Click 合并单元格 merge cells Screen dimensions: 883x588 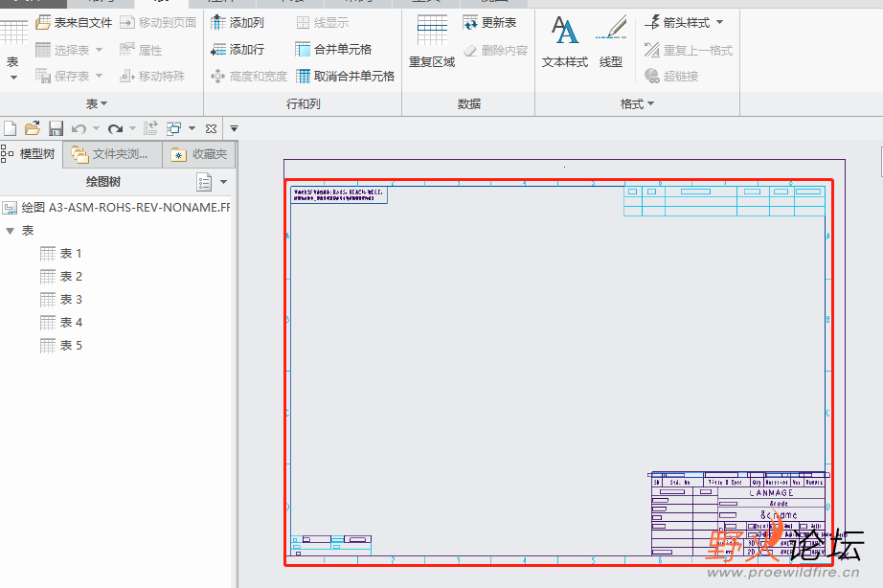[333, 50]
